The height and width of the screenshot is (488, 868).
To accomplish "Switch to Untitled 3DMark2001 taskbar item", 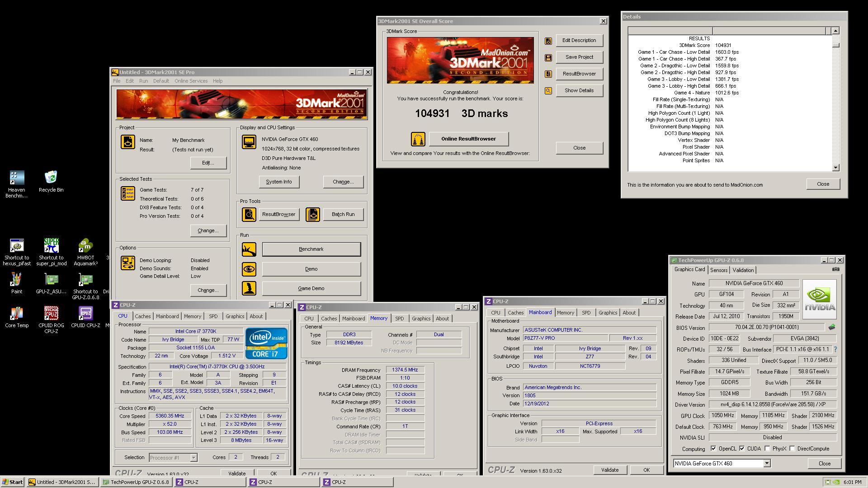I will (62, 482).
